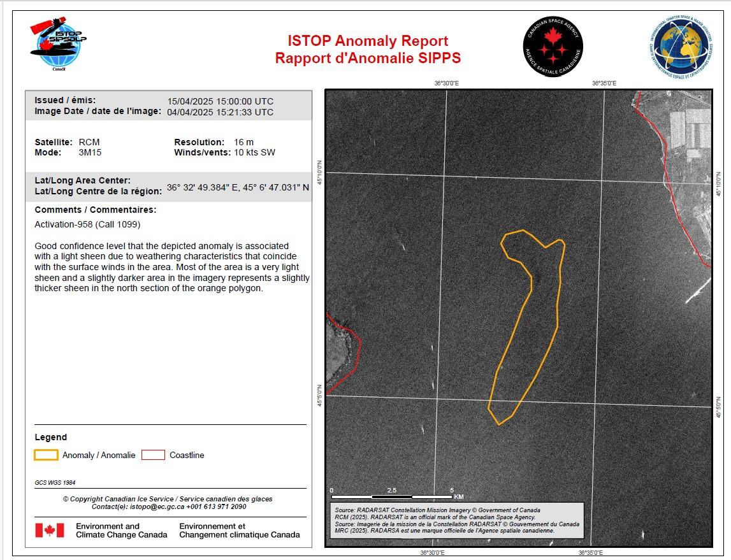The height and width of the screenshot is (560, 731).
Task: Click the Winds 10 kts SW value
Action: [x=254, y=152]
